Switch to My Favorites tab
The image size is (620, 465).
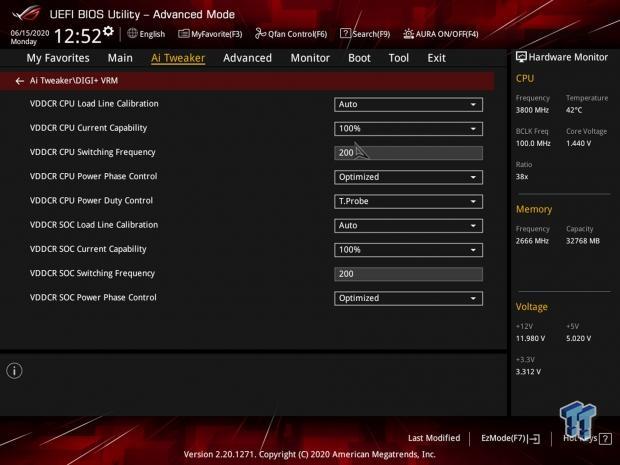click(x=58, y=58)
